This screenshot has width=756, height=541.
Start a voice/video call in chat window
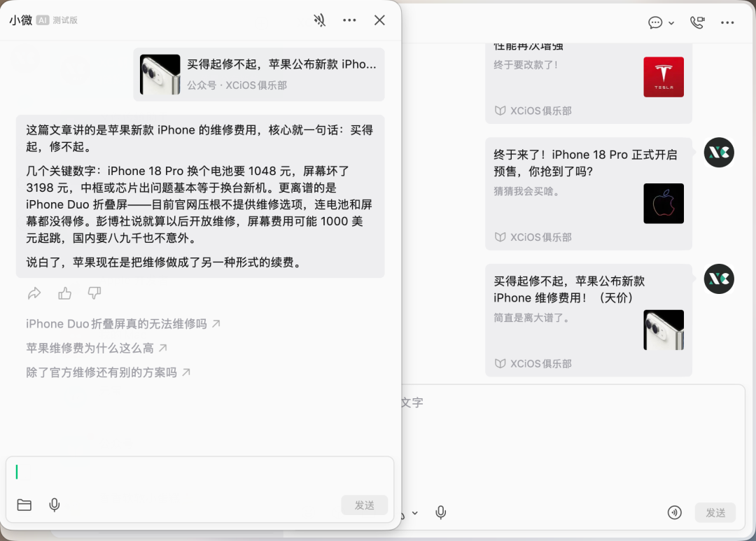[698, 22]
